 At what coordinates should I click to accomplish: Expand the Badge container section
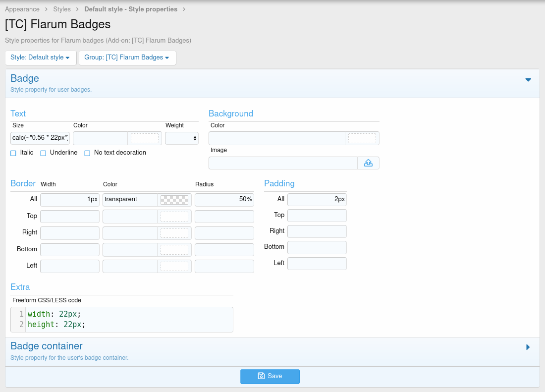[528, 347]
